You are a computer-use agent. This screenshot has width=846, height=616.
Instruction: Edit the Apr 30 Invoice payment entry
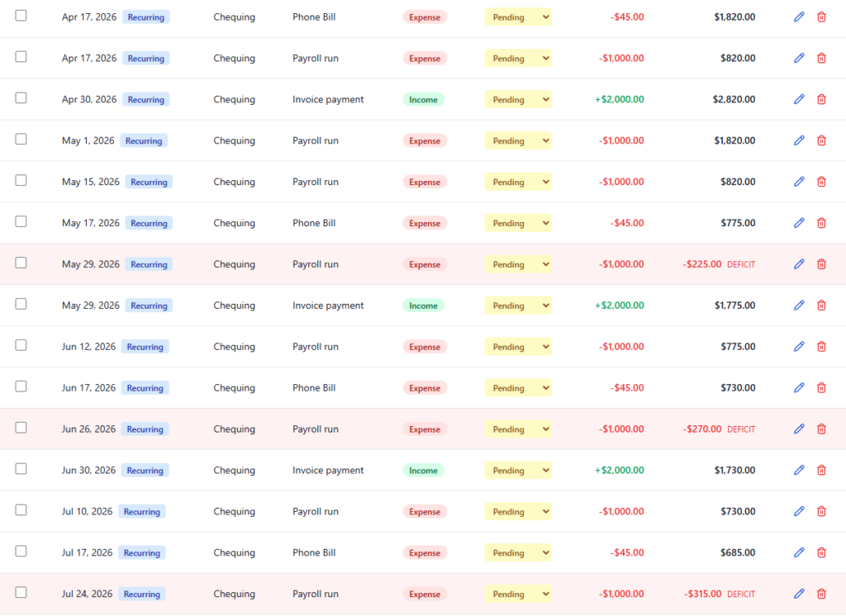pyautogui.click(x=799, y=99)
